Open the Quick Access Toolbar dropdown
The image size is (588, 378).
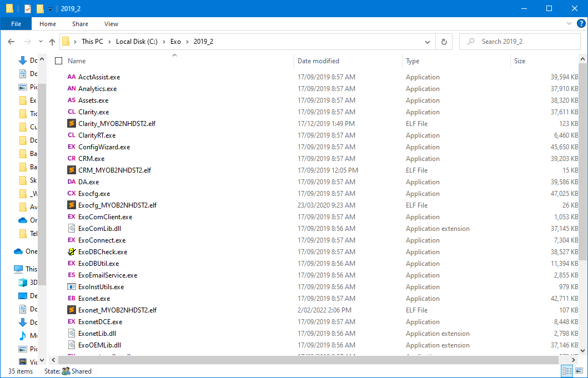coord(51,9)
